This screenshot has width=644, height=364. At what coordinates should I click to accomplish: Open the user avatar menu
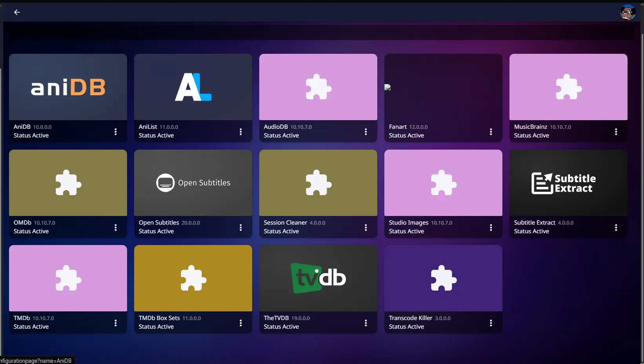(627, 12)
